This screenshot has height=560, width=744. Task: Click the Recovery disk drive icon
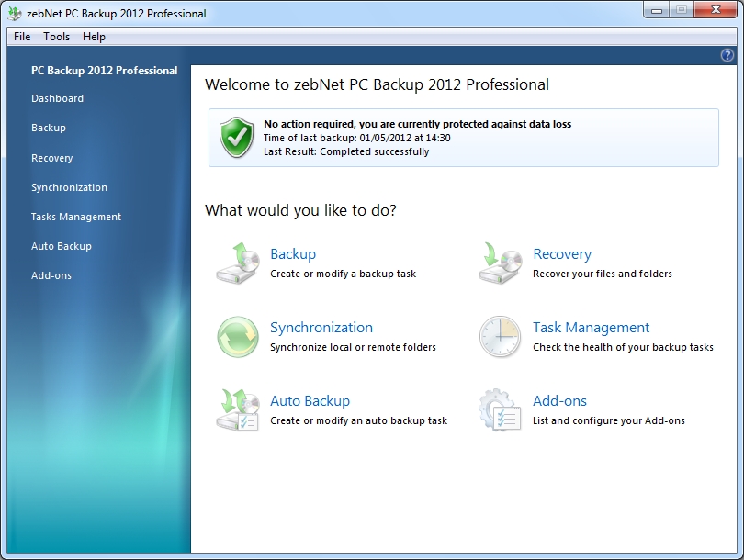pyautogui.click(x=501, y=263)
